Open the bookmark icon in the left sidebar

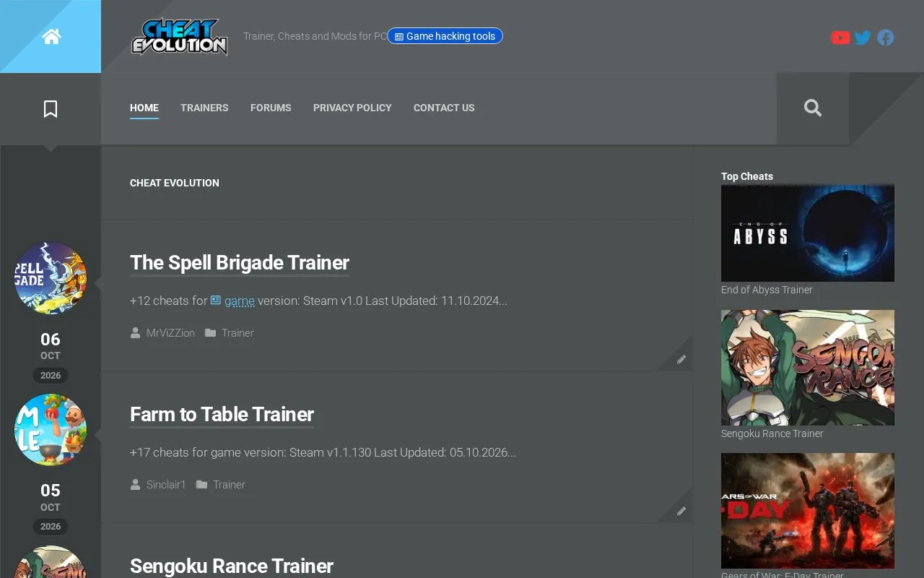coord(51,109)
